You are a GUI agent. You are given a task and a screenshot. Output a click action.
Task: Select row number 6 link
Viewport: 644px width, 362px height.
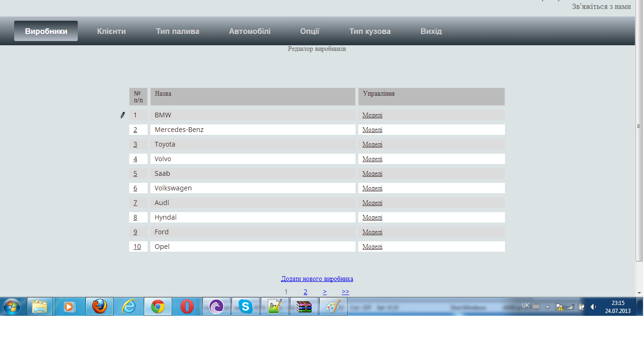point(135,188)
